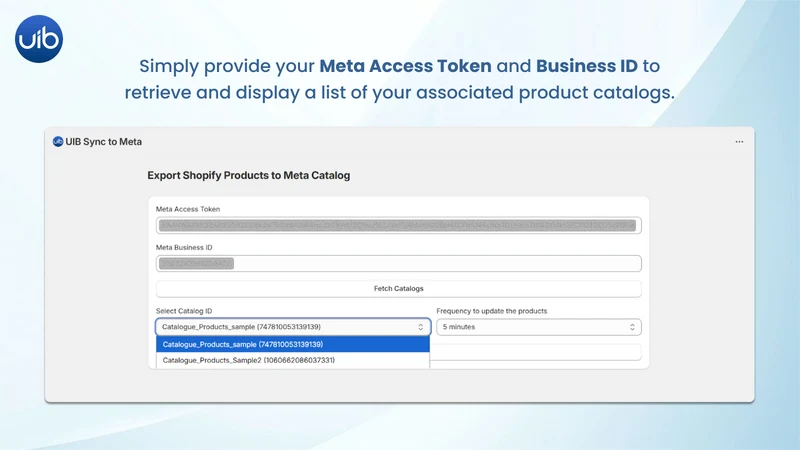
Task: Open the three-dot more options menu
Action: tap(739, 142)
